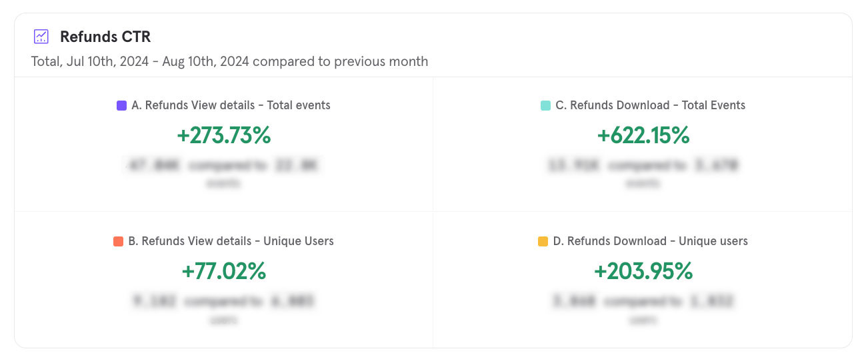Click the +273.73% metric value
Screen dimensions: 868x361
point(224,135)
